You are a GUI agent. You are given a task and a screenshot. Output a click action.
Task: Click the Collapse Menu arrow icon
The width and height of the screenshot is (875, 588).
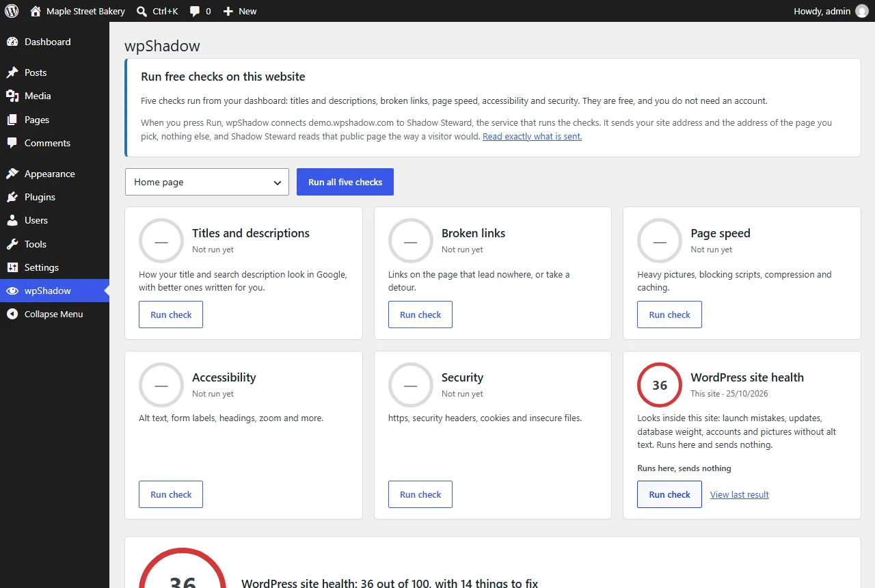tap(12, 314)
